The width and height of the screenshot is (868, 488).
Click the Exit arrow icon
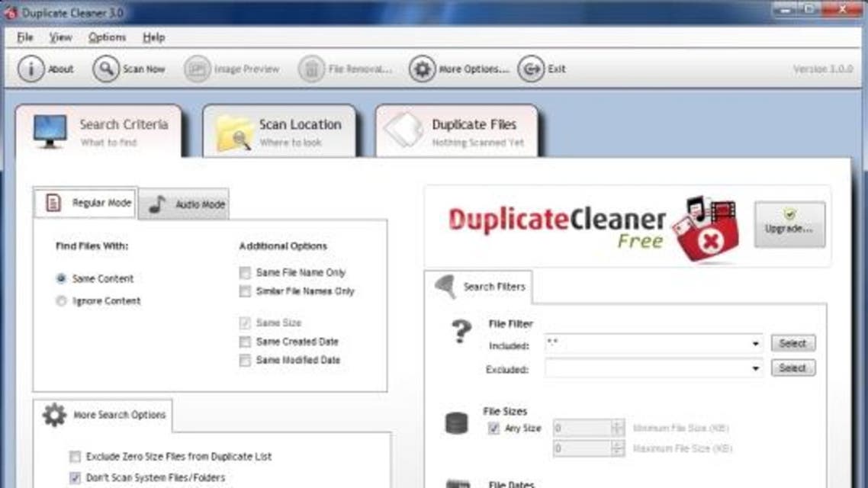coord(531,69)
